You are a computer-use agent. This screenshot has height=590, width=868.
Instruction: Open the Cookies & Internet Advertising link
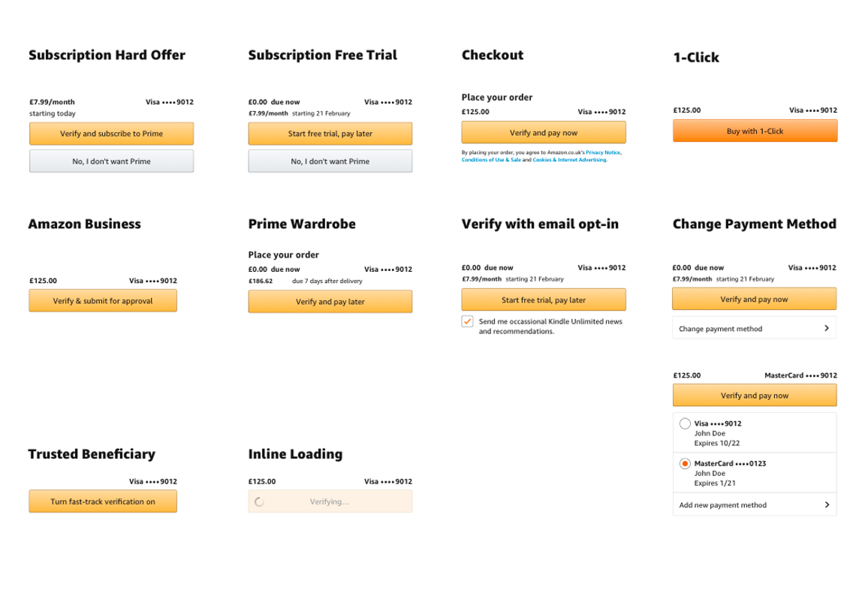568,159
